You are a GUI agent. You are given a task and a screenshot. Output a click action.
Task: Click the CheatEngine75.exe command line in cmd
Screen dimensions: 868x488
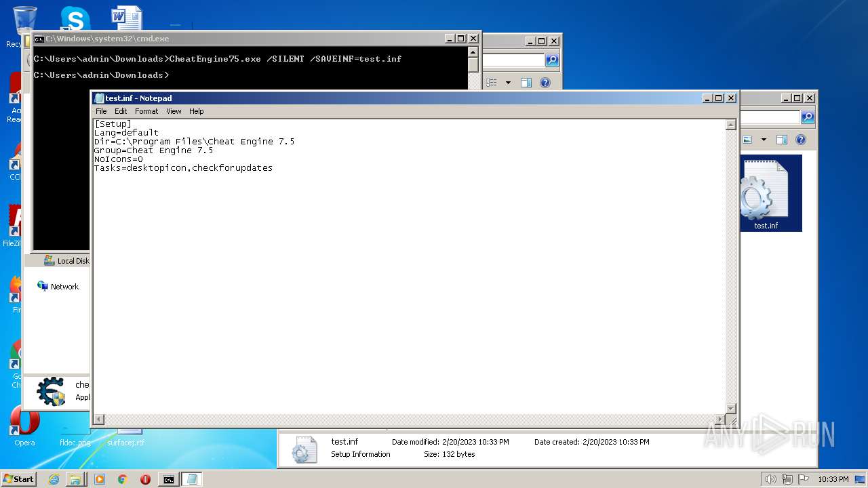(x=218, y=59)
